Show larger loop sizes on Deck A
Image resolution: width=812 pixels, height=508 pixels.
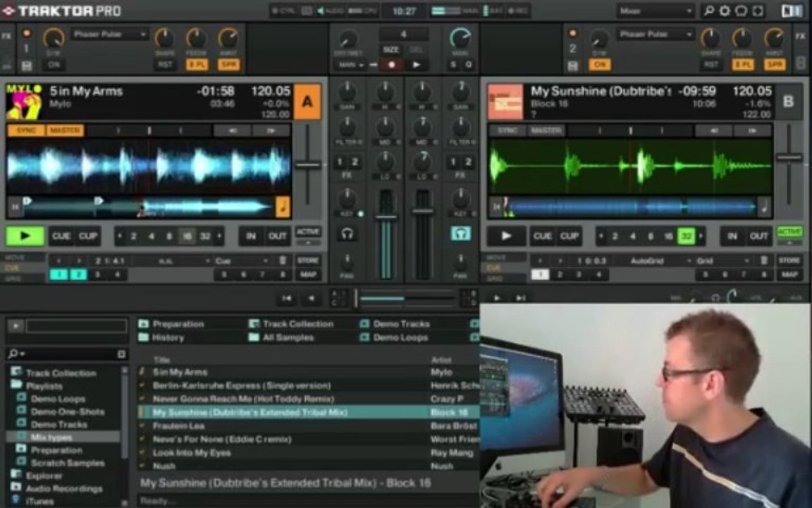(x=220, y=236)
